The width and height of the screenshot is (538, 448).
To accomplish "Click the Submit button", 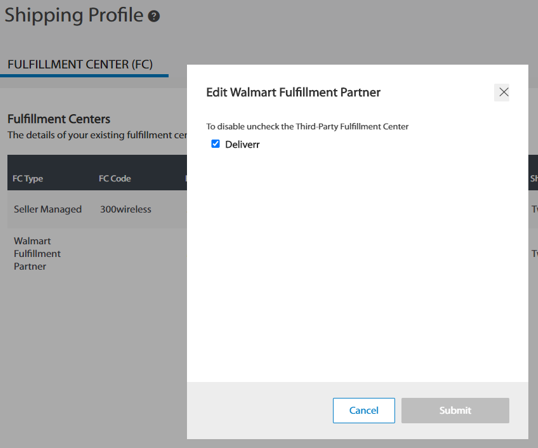I will pyautogui.click(x=455, y=410).
